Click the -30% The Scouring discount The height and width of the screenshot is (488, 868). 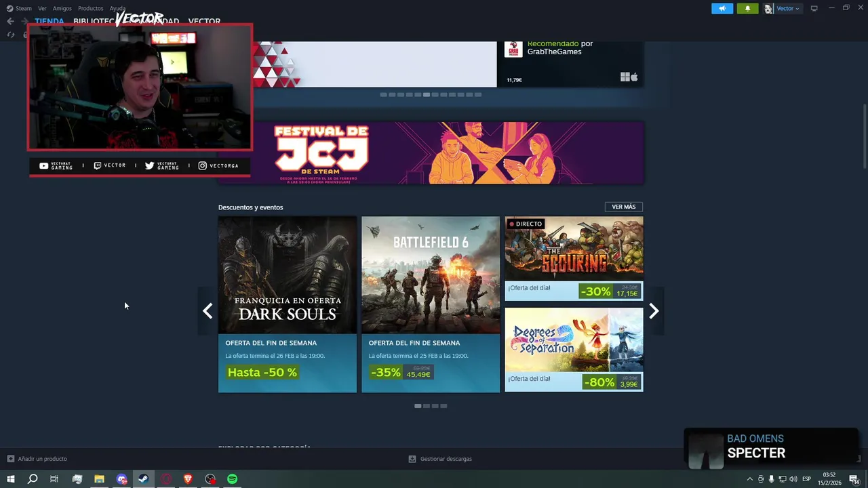595,291
